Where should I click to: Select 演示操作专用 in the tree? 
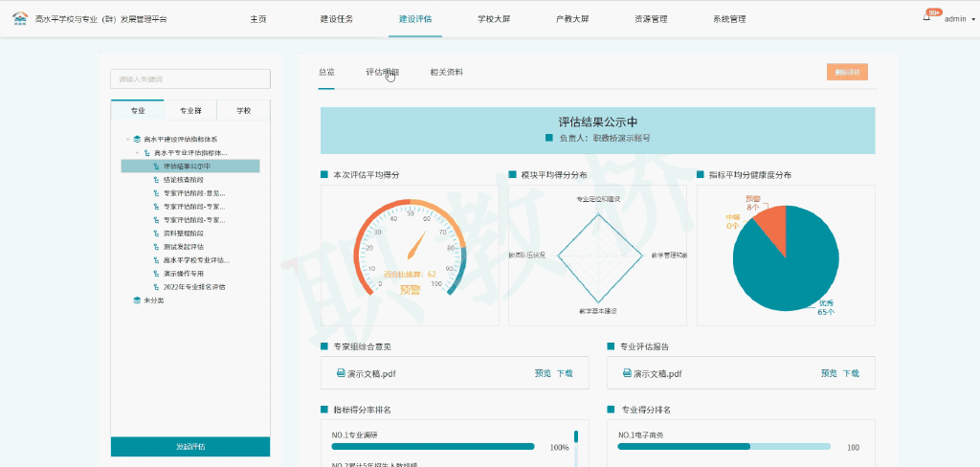(183, 274)
